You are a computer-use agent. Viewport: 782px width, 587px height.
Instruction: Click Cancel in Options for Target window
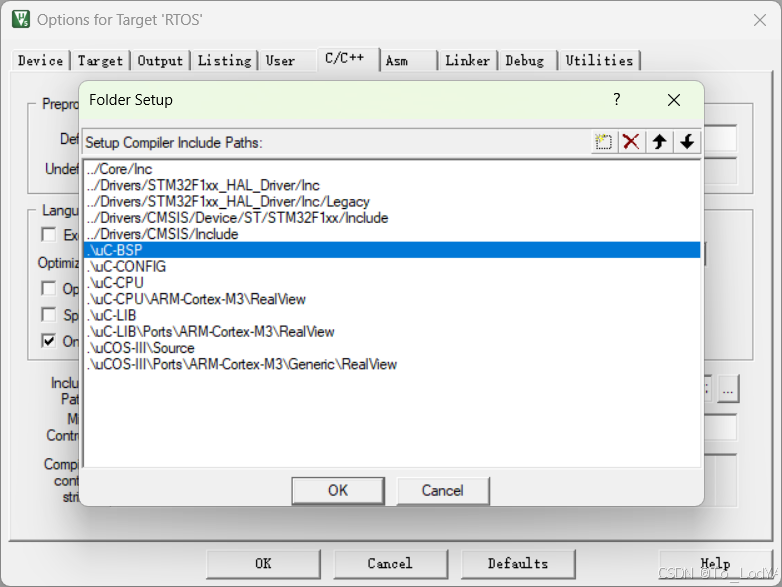click(391, 564)
